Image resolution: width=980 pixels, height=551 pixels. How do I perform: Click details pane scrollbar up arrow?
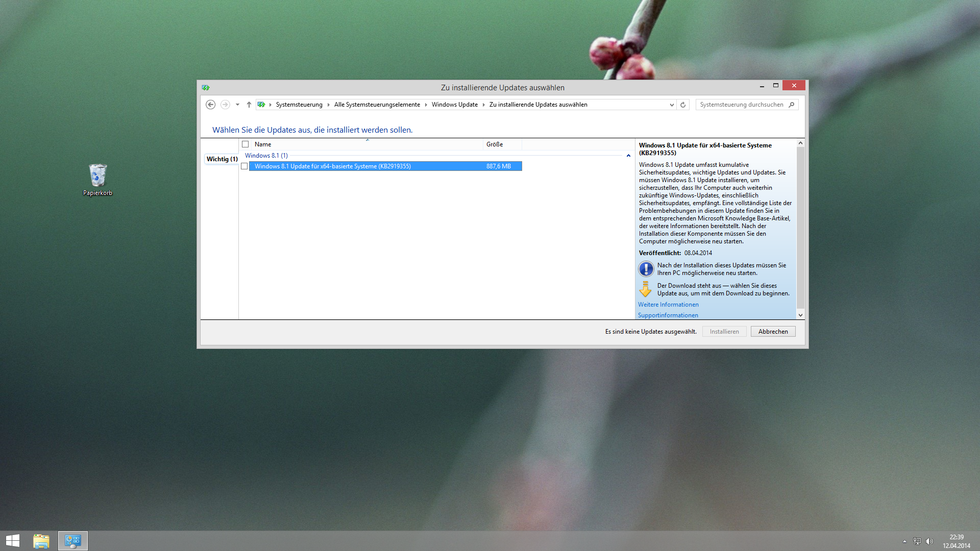[x=800, y=143]
